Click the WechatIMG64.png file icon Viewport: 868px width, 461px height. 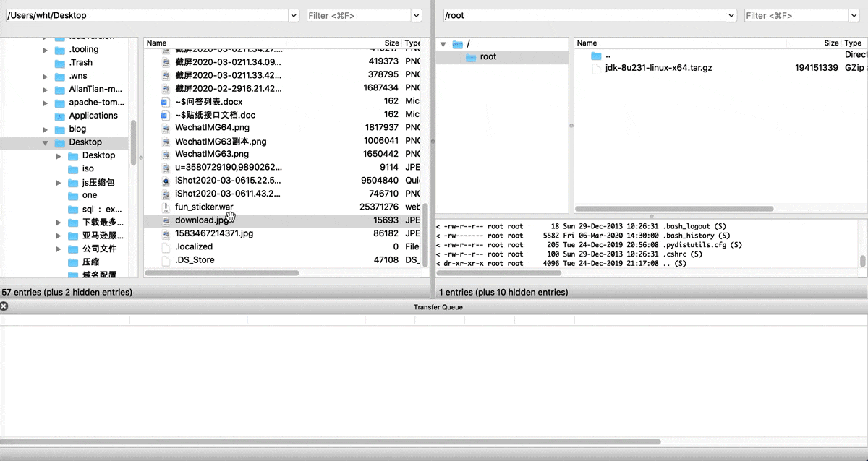165,128
